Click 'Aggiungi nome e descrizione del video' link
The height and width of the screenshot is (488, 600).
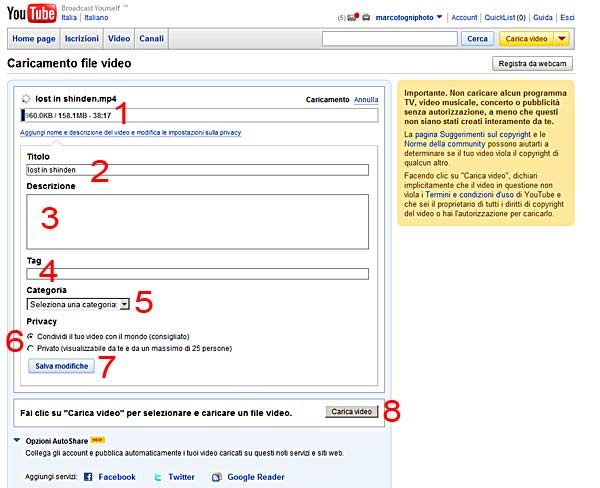point(130,132)
